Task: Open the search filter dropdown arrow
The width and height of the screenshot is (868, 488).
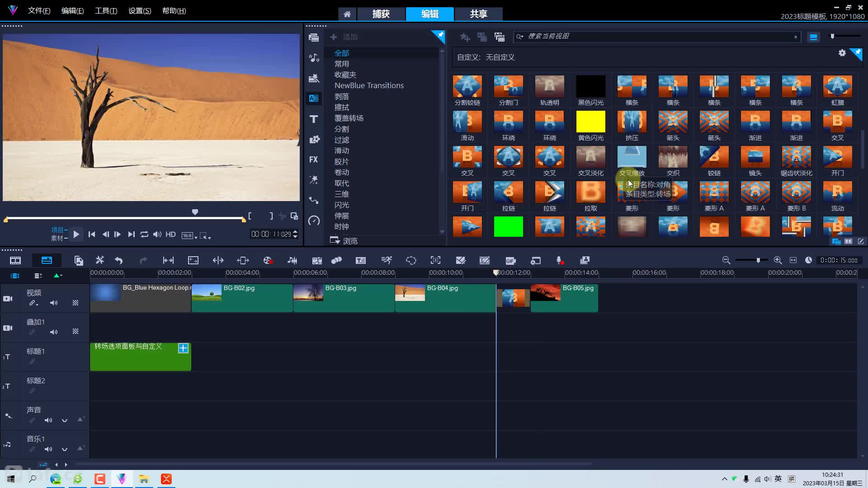Action: [x=520, y=37]
